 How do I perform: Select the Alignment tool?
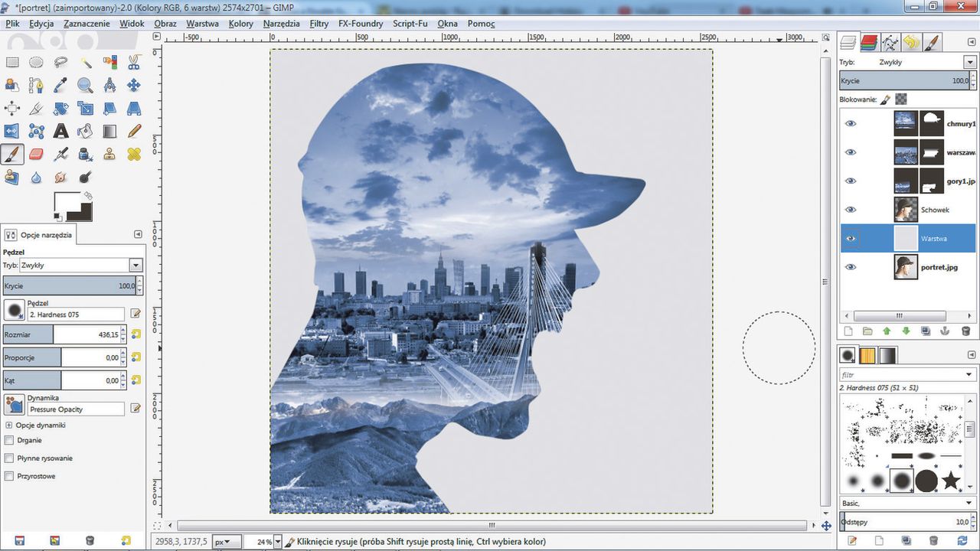11,109
